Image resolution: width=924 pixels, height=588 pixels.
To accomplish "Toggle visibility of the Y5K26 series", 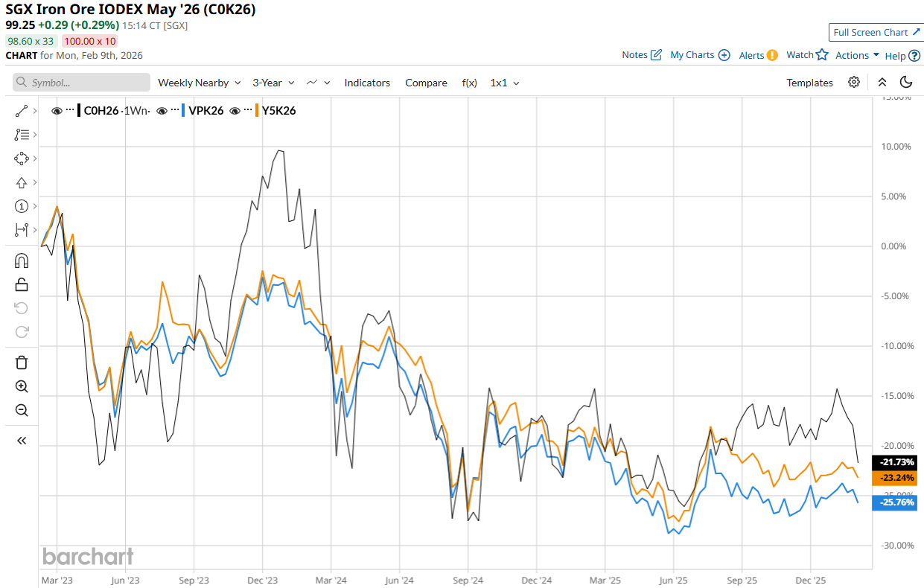I will 235,111.
